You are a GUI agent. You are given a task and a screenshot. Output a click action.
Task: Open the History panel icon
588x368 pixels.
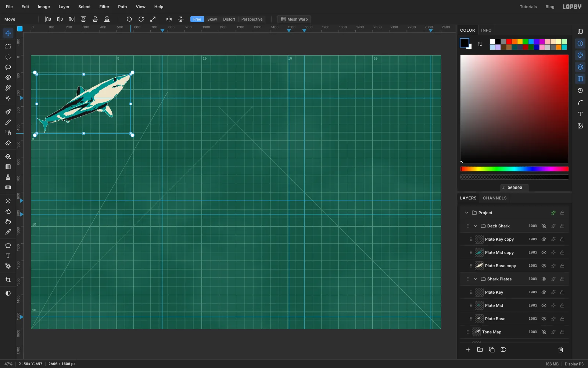pos(580,91)
